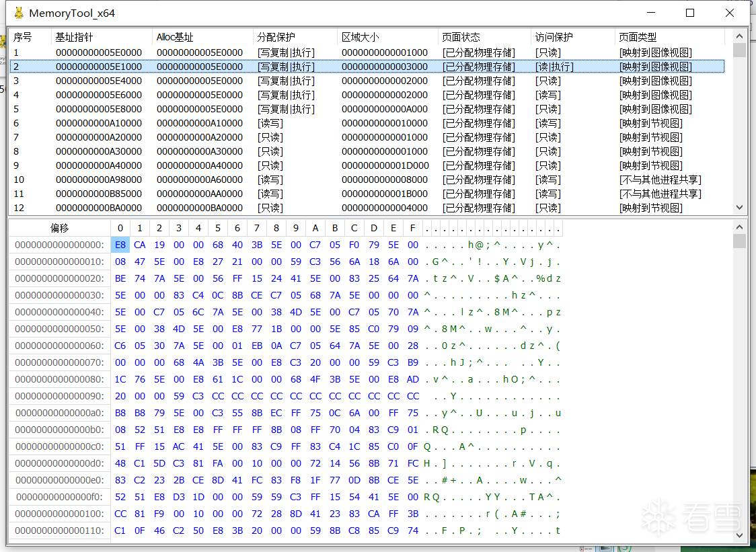
Task: Click byte BE at offset 0x20
Action: coord(120,278)
